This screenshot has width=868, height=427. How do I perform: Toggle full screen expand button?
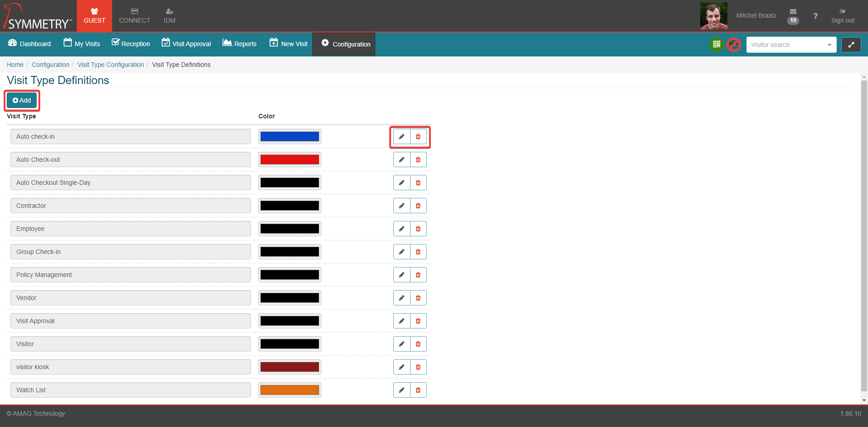[851, 45]
